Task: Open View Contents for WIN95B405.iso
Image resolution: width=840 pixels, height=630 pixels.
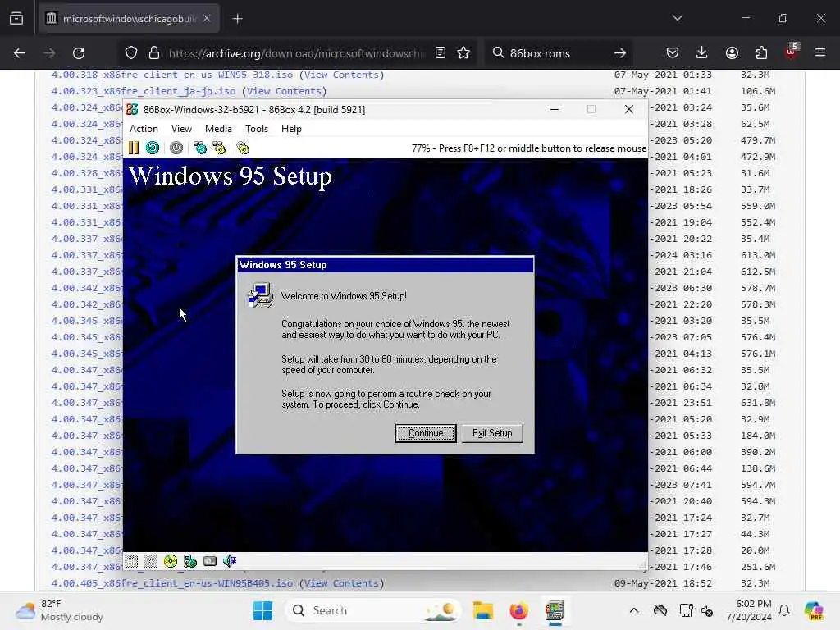Action: (x=342, y=583)
